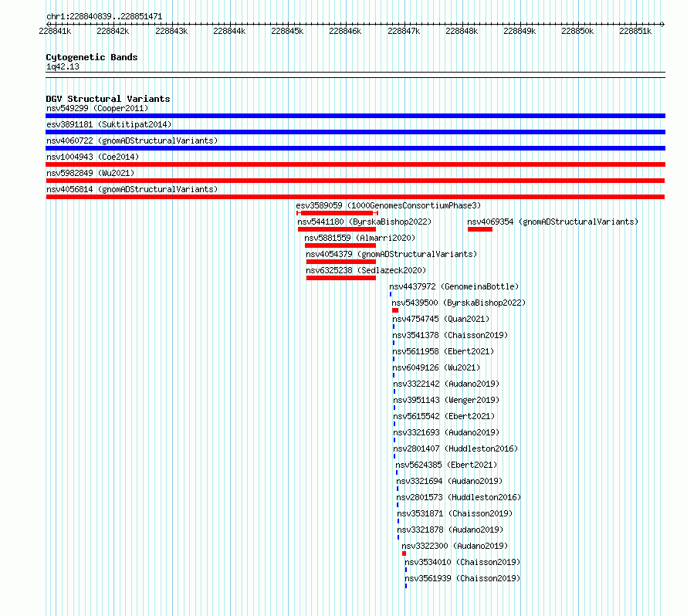Select nsv4754745 (Quan2021) variant
The width and height of the screenshot is (687, 616).
pos(441,319)
